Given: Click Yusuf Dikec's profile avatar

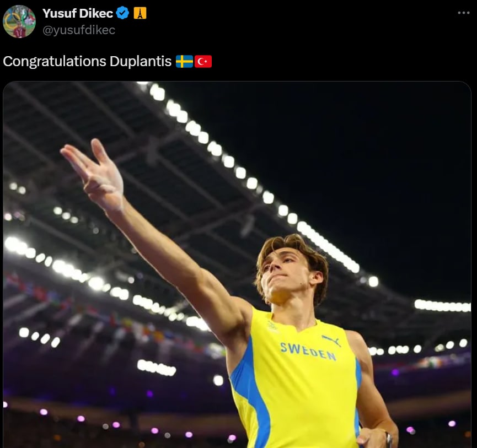Looking at the screenshot, I should (19, 21).
